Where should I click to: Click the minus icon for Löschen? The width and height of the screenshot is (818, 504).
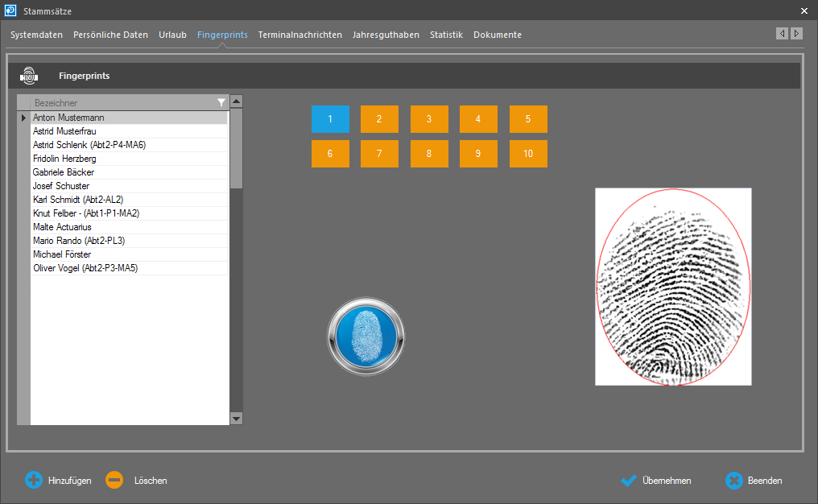point(114,481)
